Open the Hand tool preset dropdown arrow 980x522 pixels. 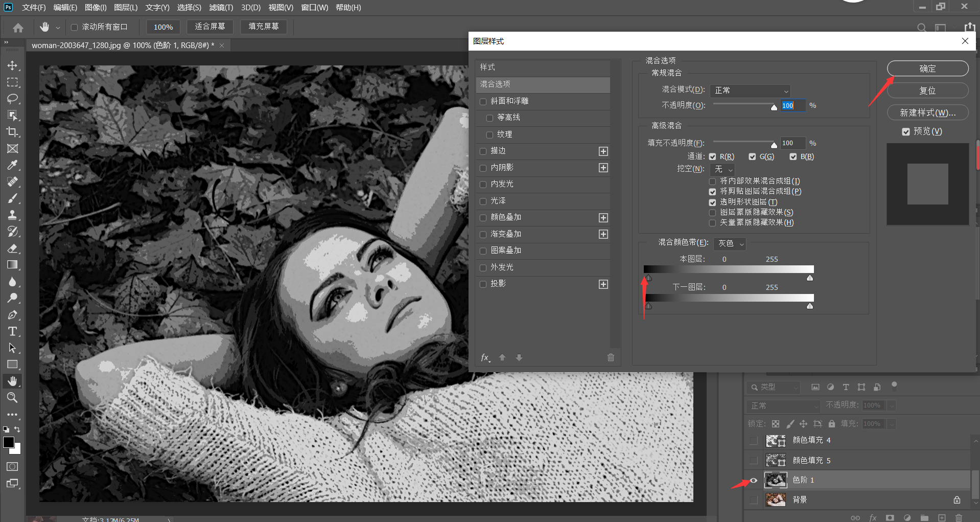coord(58,28)
